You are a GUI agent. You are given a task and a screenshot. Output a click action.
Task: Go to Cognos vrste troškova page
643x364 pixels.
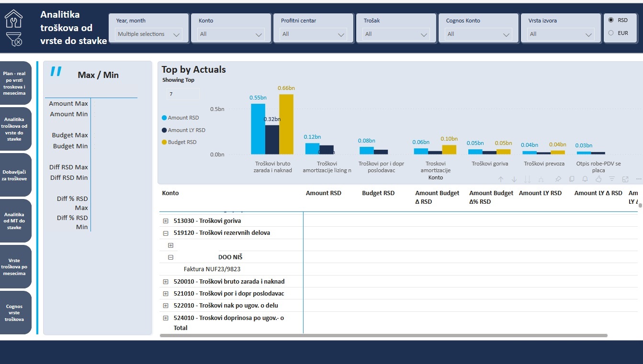pyautogui.click(x=15, y=313)
